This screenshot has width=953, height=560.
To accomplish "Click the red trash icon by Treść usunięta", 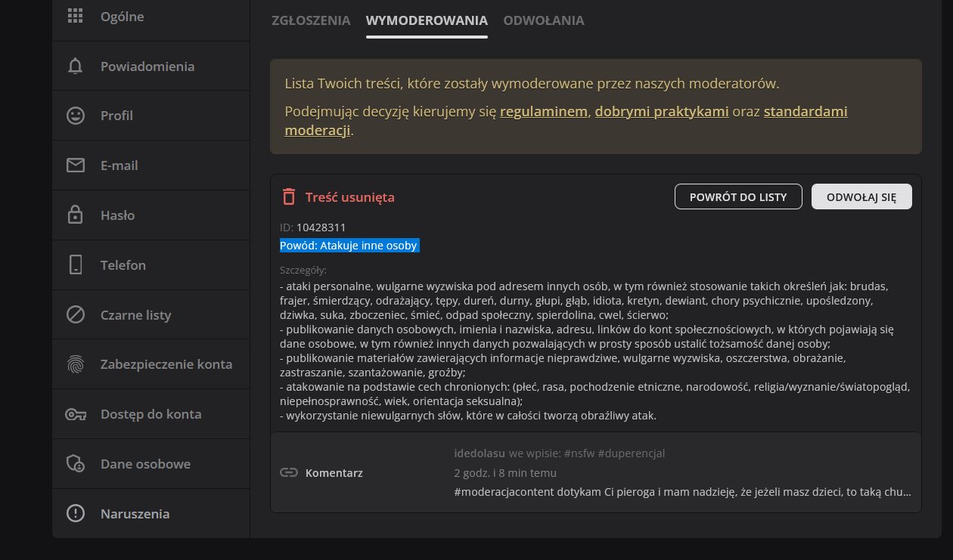I will coord(288,197).
